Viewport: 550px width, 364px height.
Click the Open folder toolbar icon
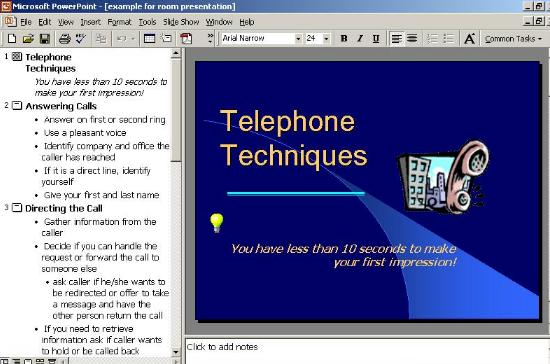[28, 39]
